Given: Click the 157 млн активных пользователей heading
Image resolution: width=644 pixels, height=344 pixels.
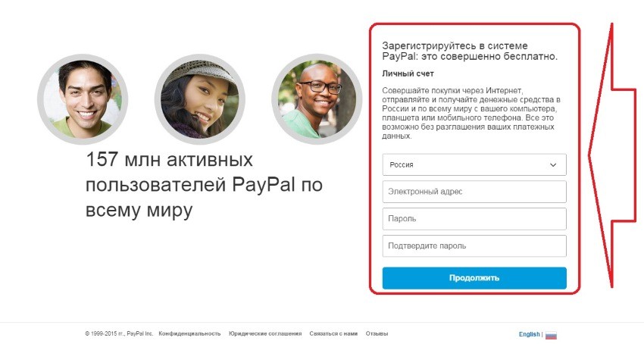Looking at the screenshot, I should [x=204, y=185].
